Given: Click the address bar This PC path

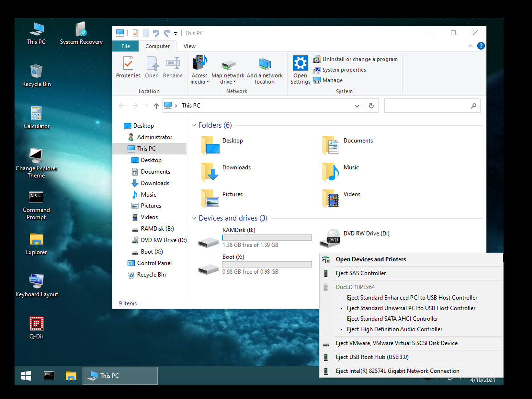Looking at the screenshot, I should pyautogui.click(x=191, y=106).
